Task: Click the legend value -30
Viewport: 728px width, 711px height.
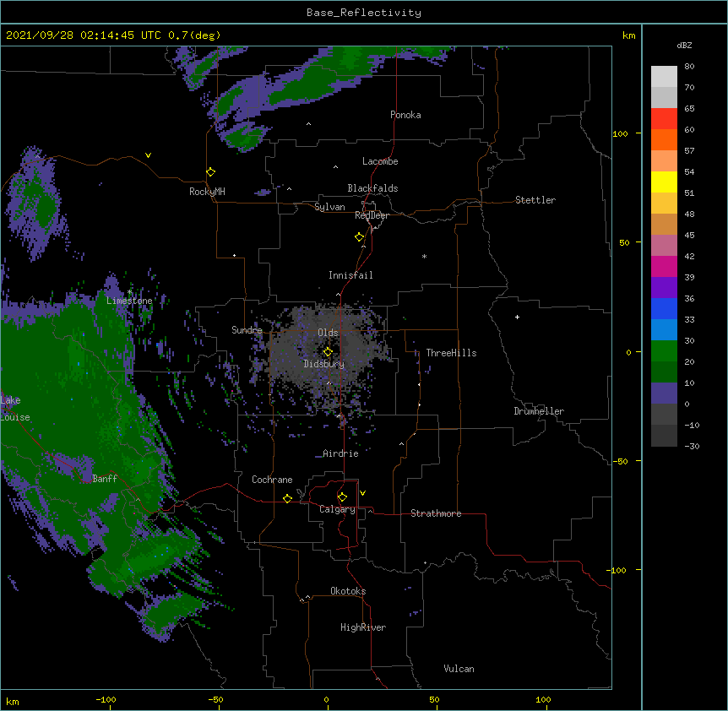Action: [692, 446]
